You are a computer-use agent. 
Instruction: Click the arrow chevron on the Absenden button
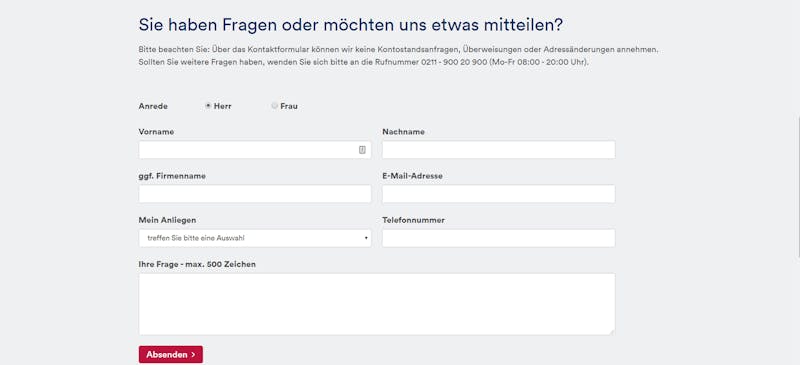pos(193,354)
